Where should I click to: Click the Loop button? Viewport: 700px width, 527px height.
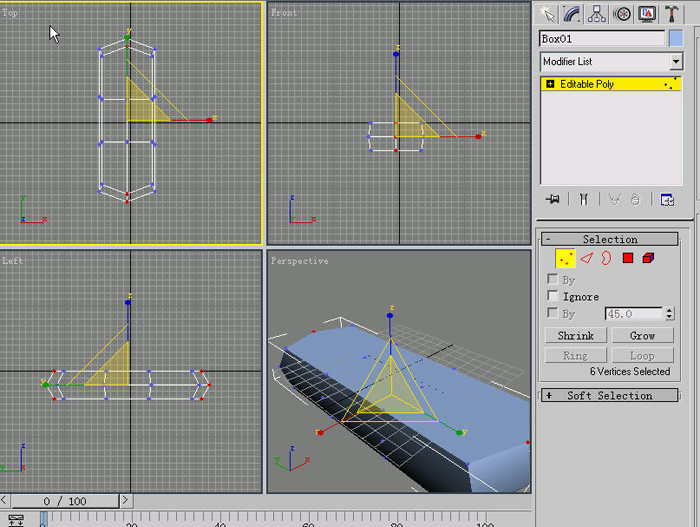point(642,356)
